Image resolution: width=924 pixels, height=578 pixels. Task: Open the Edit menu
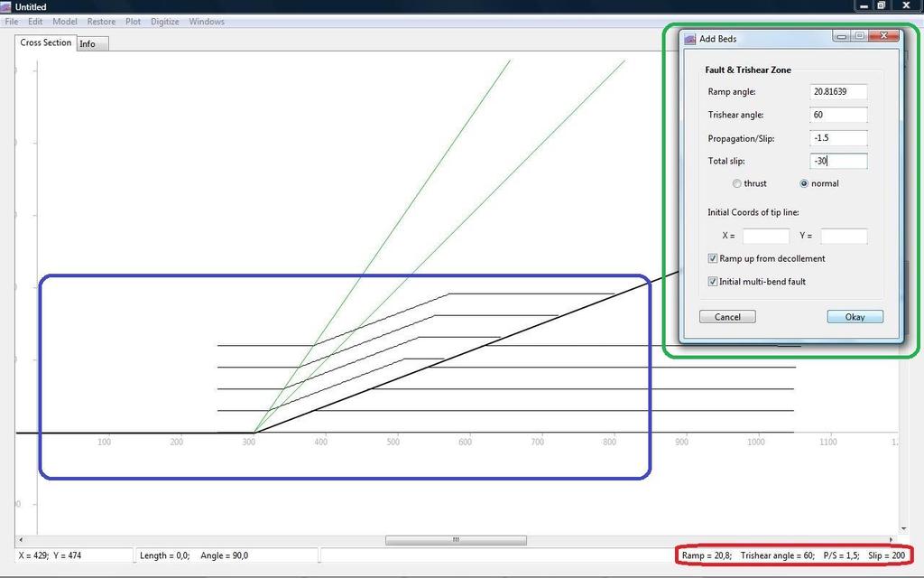pos(35,22)
